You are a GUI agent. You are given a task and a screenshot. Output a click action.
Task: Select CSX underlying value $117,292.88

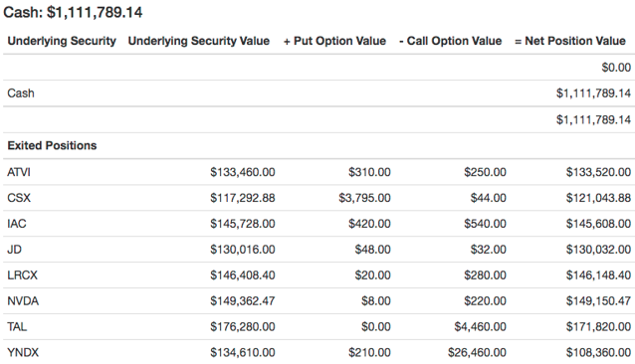coord(243,198)
